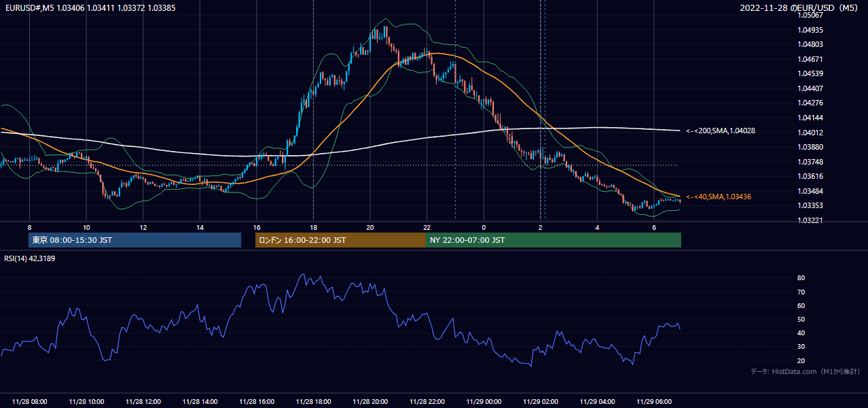Click price axis value 1.04539

[810, 73]
